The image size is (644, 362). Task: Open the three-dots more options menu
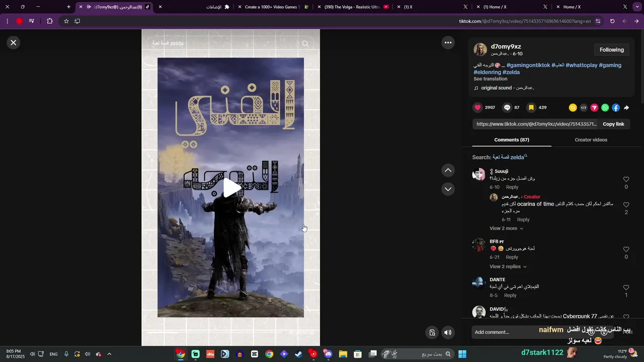pos(448,43)
